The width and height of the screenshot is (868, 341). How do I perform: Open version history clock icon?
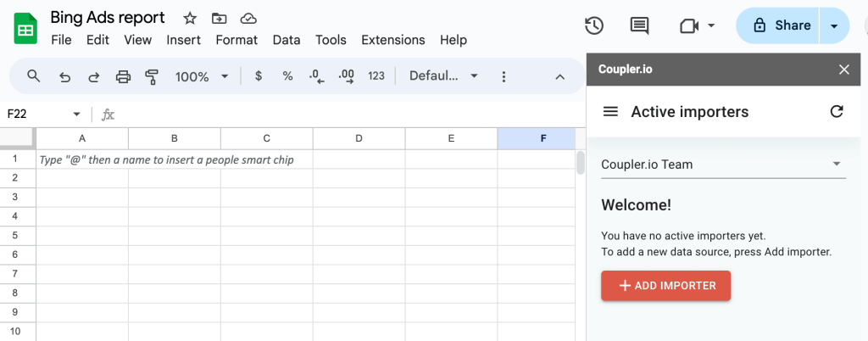click(x=594, y=25)
